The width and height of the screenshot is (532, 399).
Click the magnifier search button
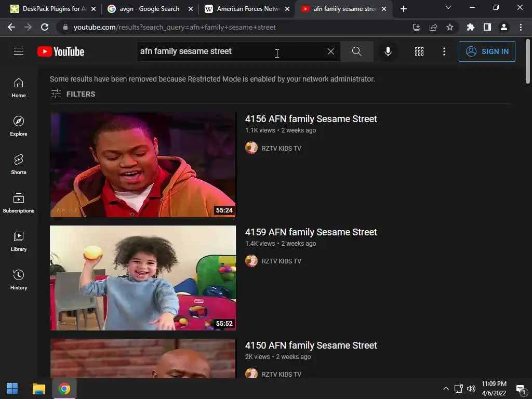[356, 51]
